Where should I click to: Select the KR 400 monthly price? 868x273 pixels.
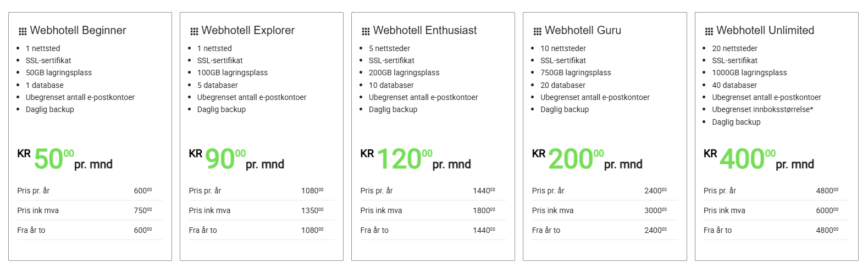(x=759, y=159)
